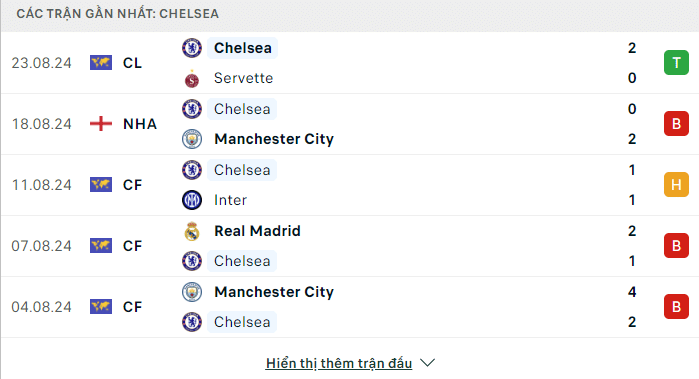Select the Real Madrid team name
This screenshot has width=699, height=379.
click(257, 231)
